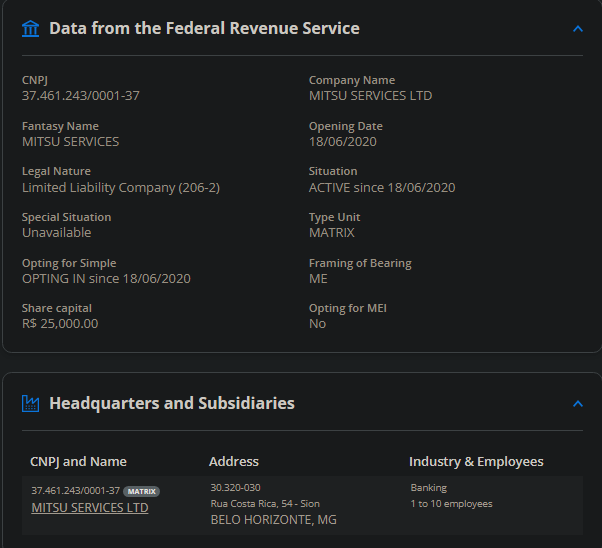Click the OPTING IN since 18/06/2020 value

(x=106, y=279)
